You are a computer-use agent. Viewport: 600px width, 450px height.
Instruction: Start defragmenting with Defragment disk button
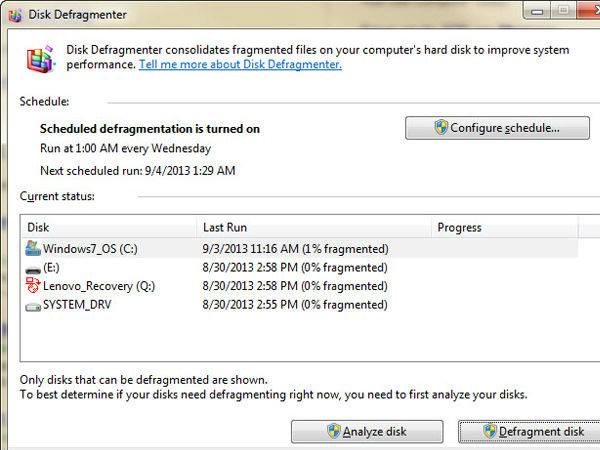click(528, 432)
